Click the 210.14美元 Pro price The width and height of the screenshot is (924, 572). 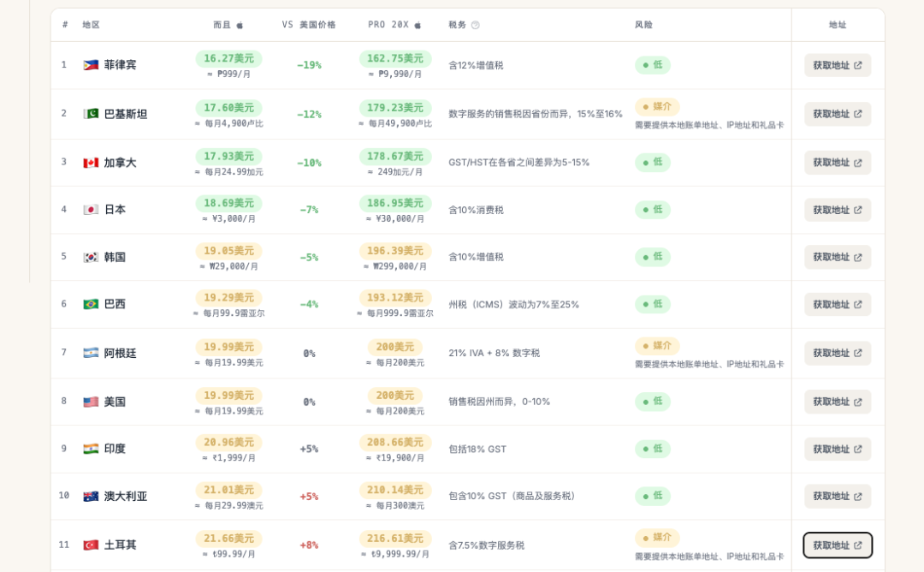[395, 490]
